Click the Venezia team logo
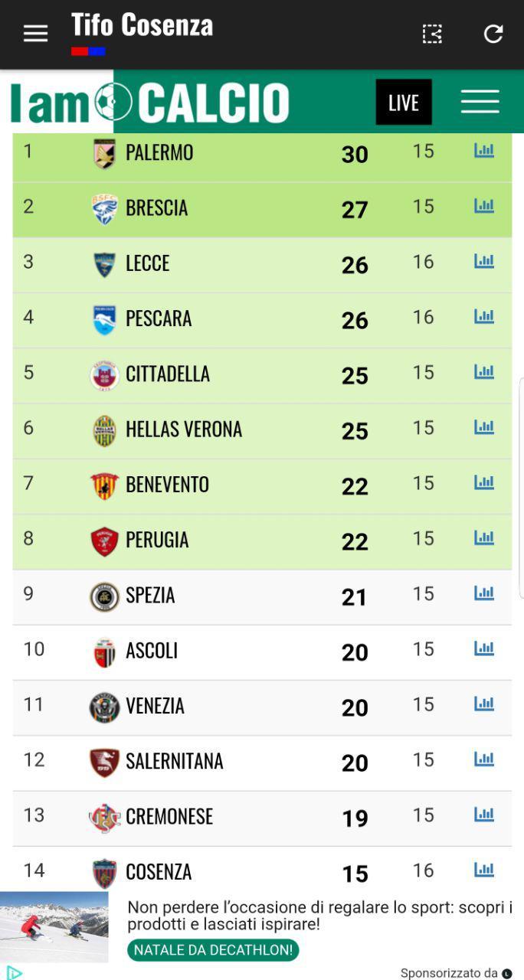The width and height of the screenshot is (524, 980). tap(104, 707)
